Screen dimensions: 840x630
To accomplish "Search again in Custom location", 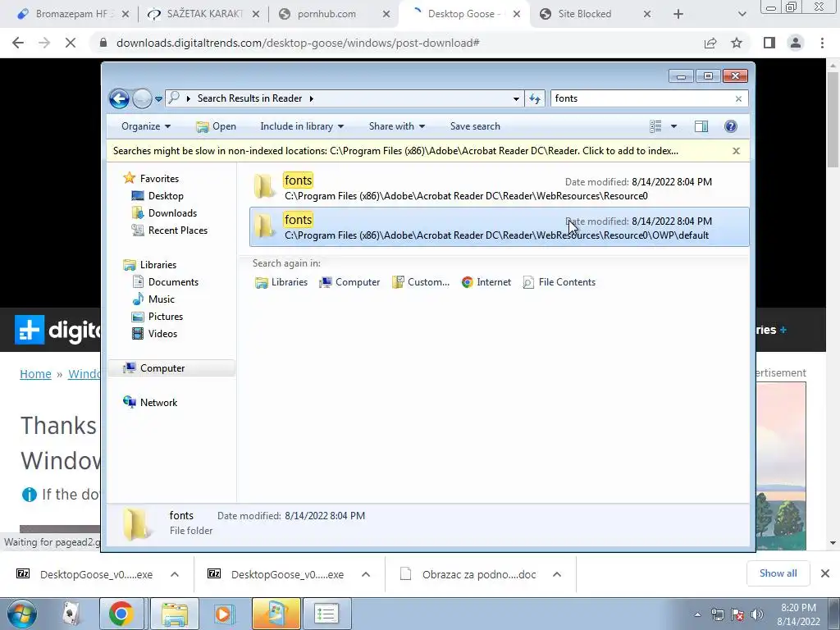I will (421, 282).
